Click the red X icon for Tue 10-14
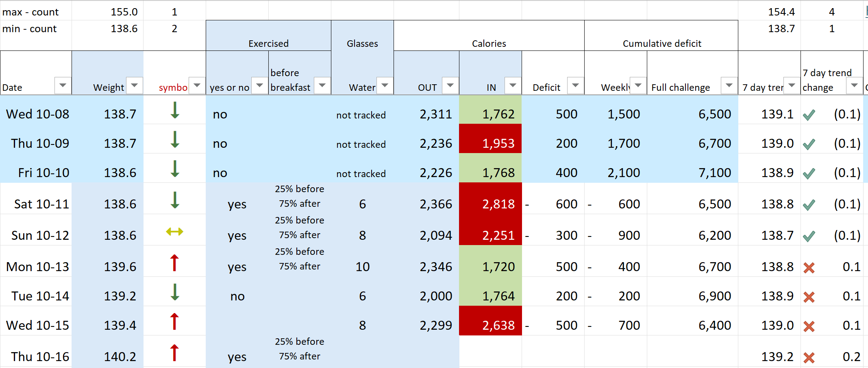The width and height of the screenshot is (868, 368). tap(809, 297)
